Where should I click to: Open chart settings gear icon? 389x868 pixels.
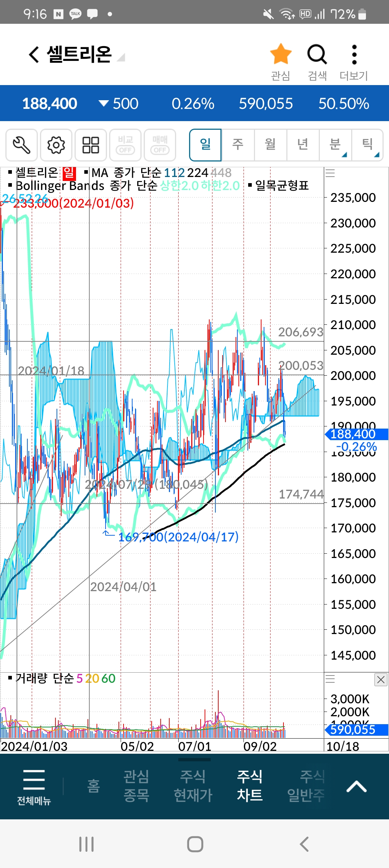(56, 145)
